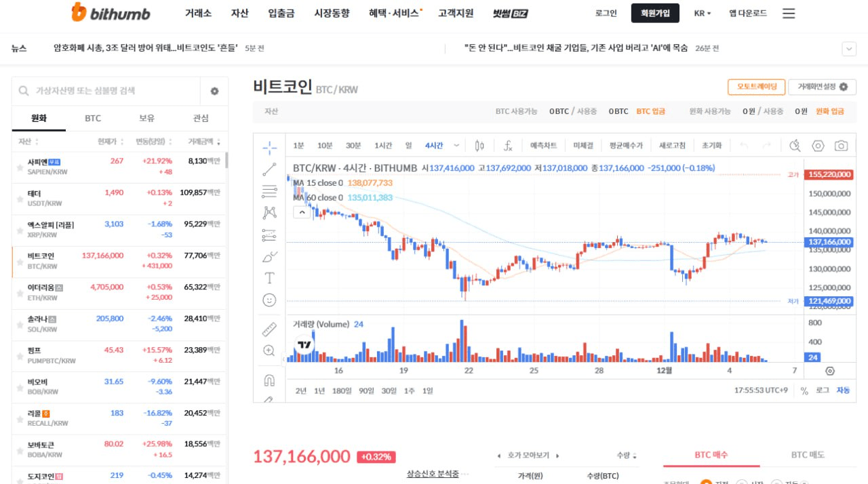Select the brush drawing tool
This screenshot has height=484, width=868.
pos(269,256)
